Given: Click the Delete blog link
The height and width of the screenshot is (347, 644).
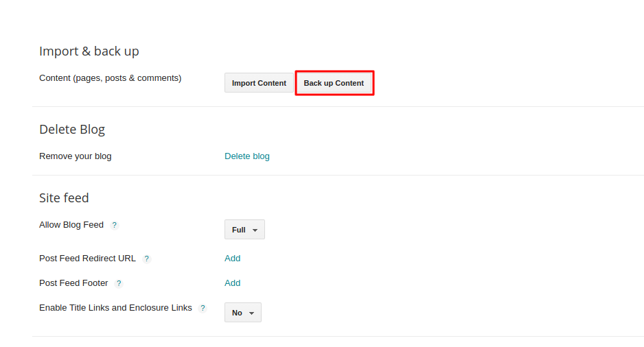Looking at the screenshot, I should pos(247,156).
